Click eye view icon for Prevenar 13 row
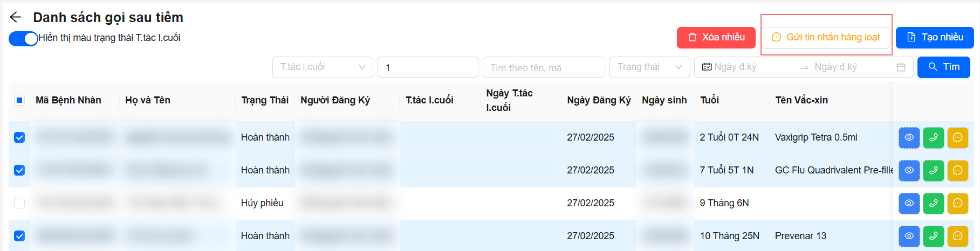This screenshot has height=251, width=980. pos(909,236)
